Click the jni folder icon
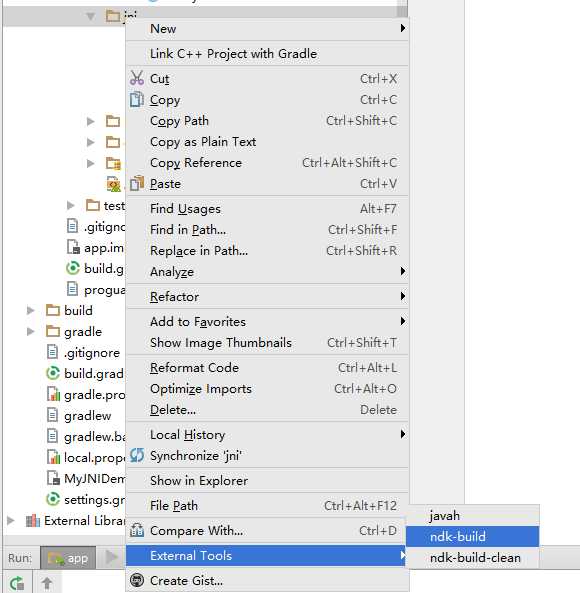580x593 pixels. pos(113,16)
